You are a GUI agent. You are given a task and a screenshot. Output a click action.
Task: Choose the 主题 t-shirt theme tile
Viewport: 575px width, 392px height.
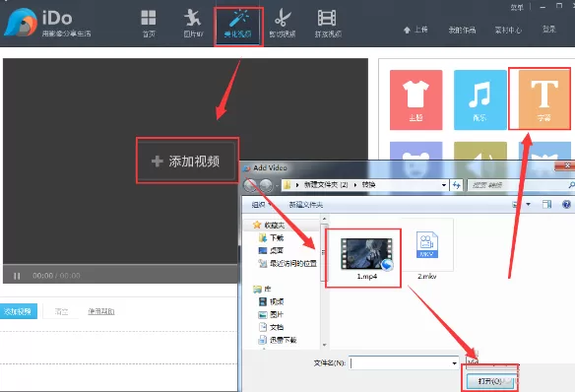415,99
